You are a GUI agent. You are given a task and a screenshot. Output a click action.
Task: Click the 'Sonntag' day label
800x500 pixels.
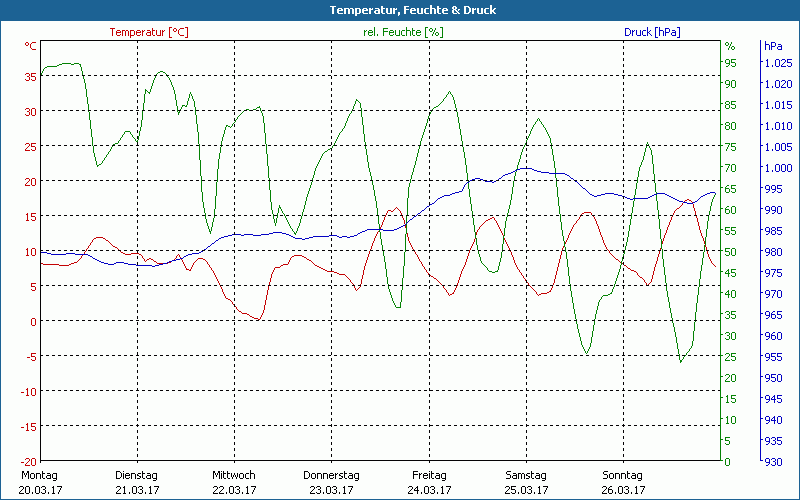622,475
